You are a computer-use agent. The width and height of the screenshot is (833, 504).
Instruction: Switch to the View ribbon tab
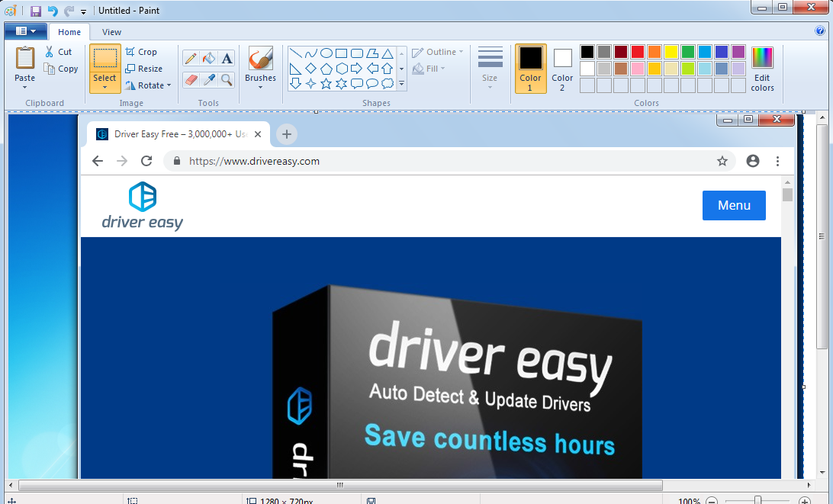click(x=111, y=32)
